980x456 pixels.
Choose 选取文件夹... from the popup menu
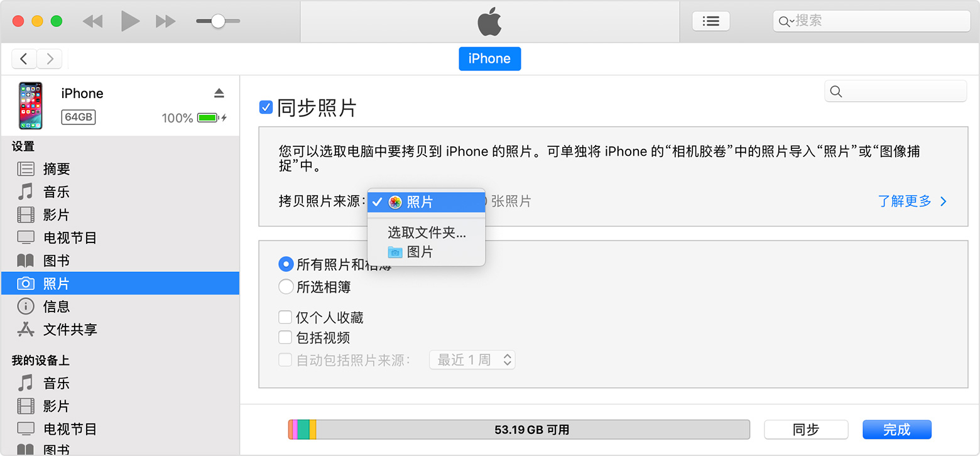[x=427, y=233]
